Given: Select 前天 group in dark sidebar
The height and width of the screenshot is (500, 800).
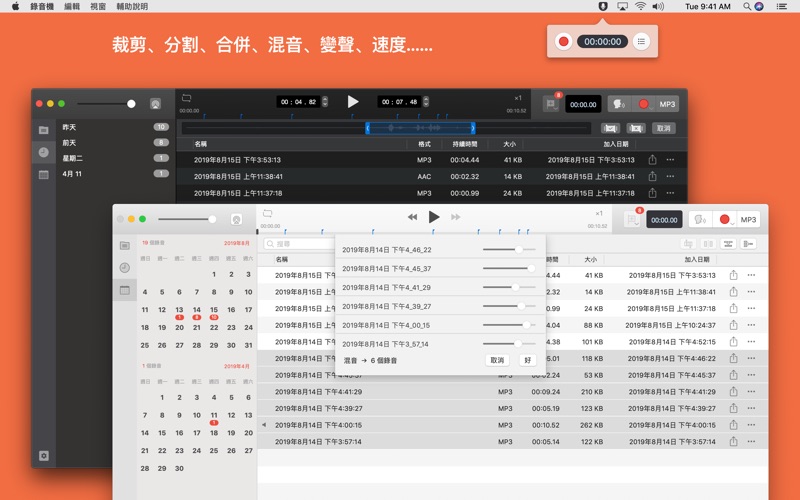Looking at the screenshot, I should tap(115, 142).
